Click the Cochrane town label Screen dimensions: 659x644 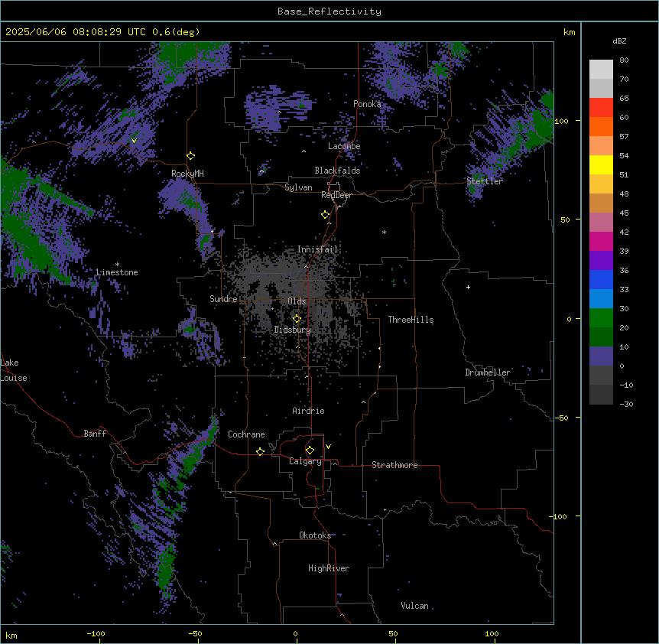coord(246,434)
